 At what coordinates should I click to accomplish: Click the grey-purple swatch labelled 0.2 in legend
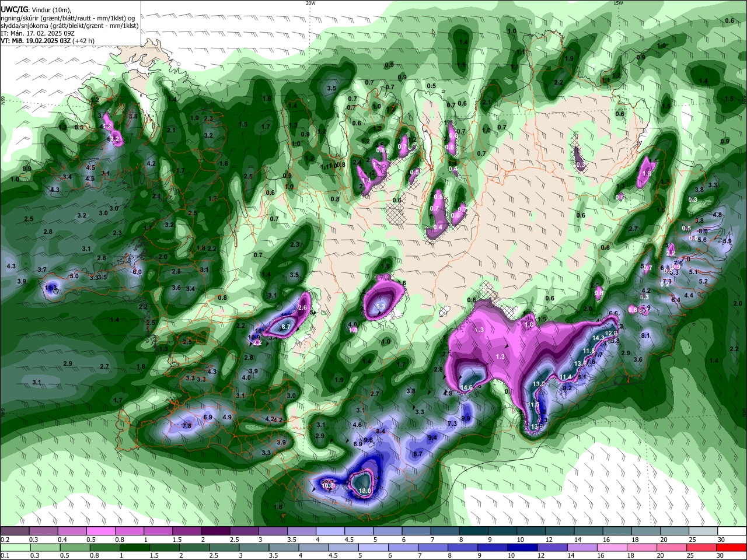[14, 531]
